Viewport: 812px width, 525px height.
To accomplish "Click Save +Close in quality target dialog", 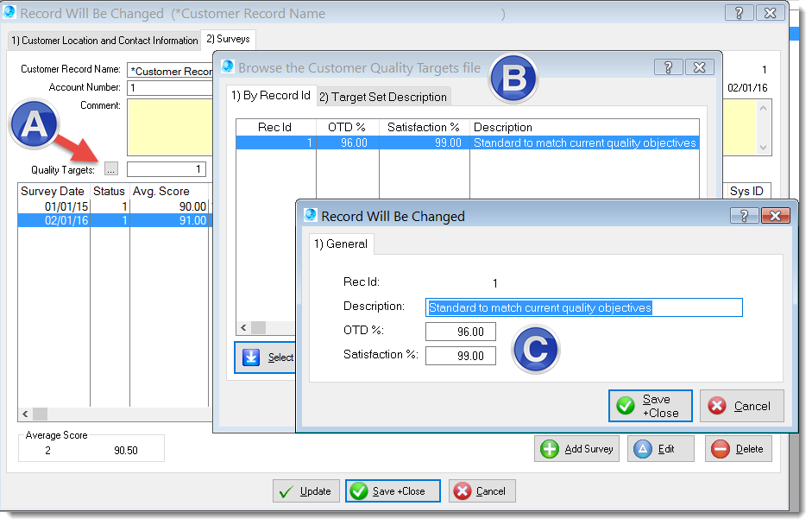I will pyautogui.click(x=651, y=406).
